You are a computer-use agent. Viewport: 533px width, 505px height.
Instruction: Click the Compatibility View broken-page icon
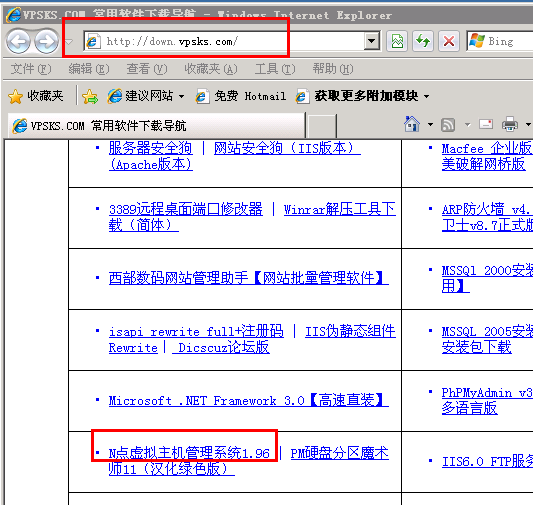(397, 41)
